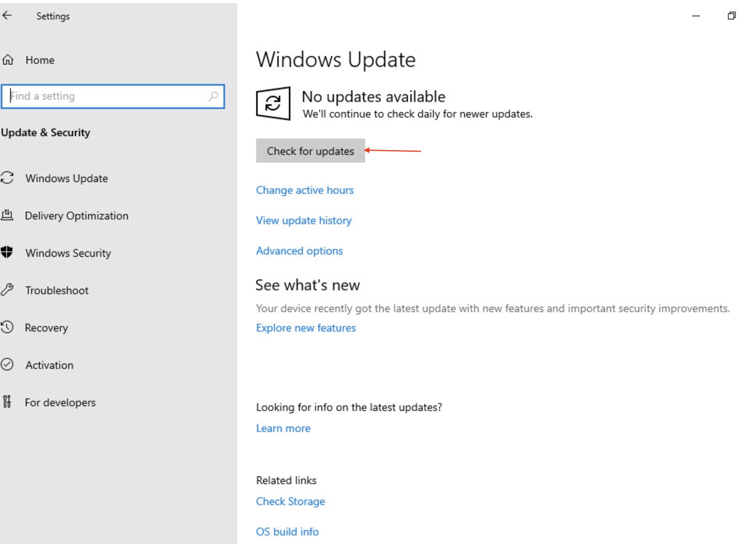The image size is (756, 544).
Task: Open Check Storage under Related links
Action: pos(290,501)
